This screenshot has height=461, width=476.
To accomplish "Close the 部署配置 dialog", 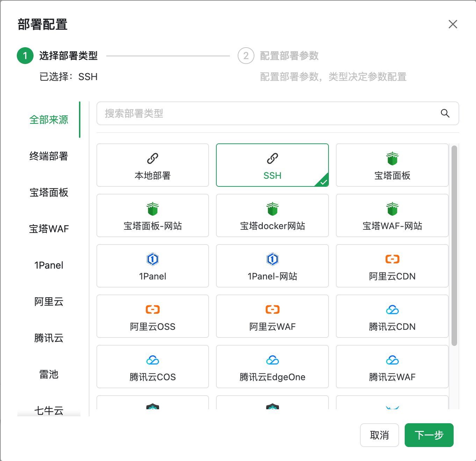I will 453,24.
